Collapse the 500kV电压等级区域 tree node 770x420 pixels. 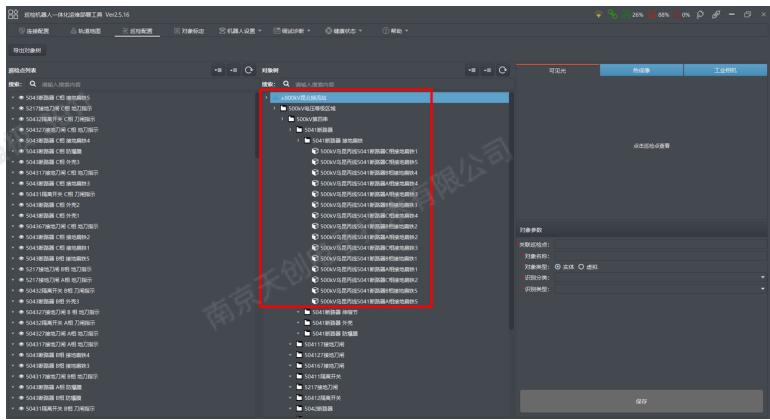pyautogui.click(x=275, y=108)
